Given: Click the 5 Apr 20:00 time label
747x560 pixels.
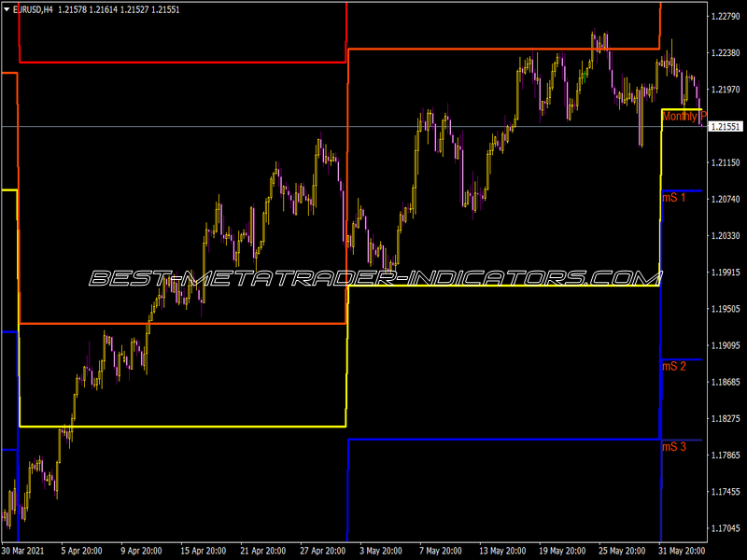Looking at the screenshot, I should pos(81,551).
